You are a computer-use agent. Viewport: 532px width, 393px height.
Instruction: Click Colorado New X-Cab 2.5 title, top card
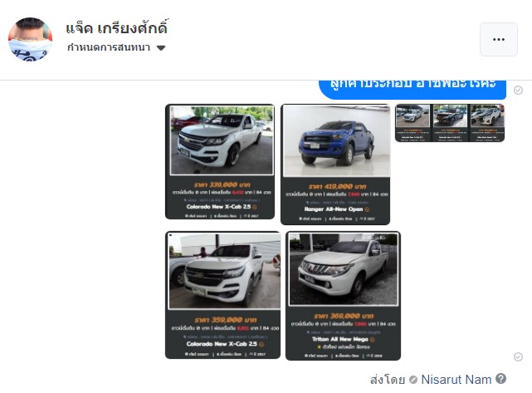[218, 207]
